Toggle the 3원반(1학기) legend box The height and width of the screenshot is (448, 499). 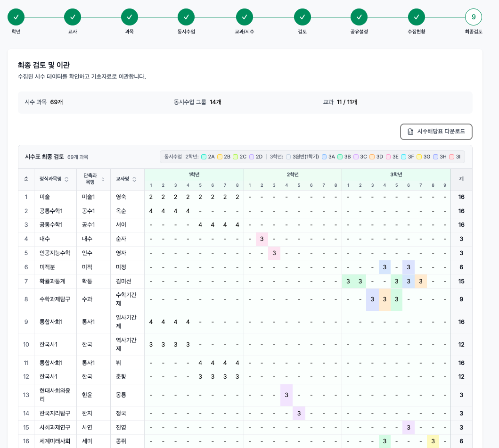tap(288, 157)
